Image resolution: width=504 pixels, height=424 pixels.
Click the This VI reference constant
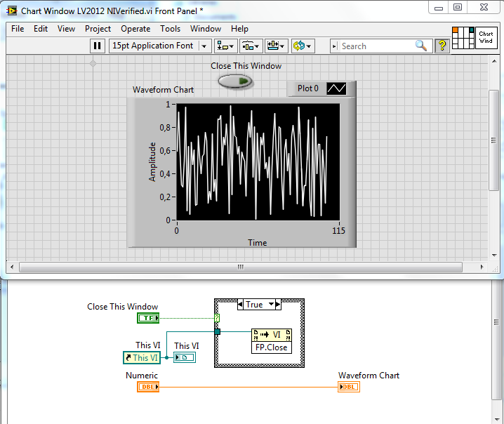click(142, 358)
